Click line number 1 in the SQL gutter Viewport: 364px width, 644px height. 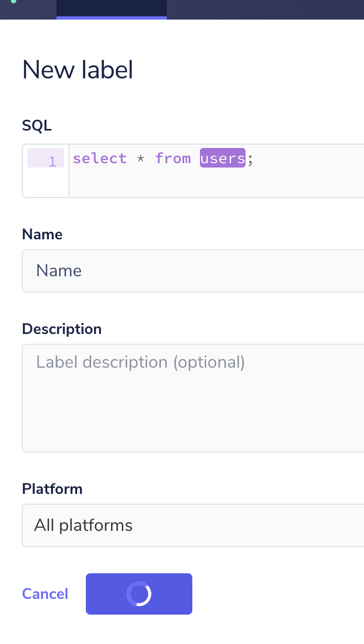(x=52, y=161)
